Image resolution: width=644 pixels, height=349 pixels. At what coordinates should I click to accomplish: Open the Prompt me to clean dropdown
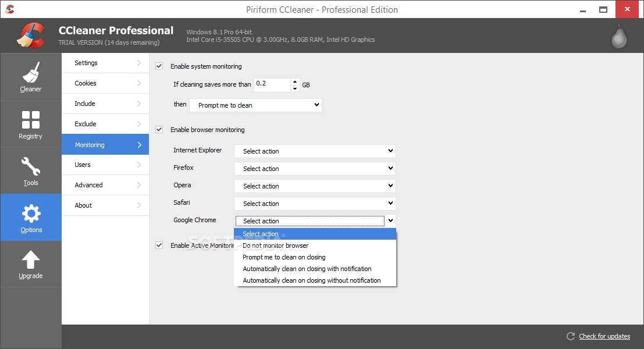(x=255, y=105)
